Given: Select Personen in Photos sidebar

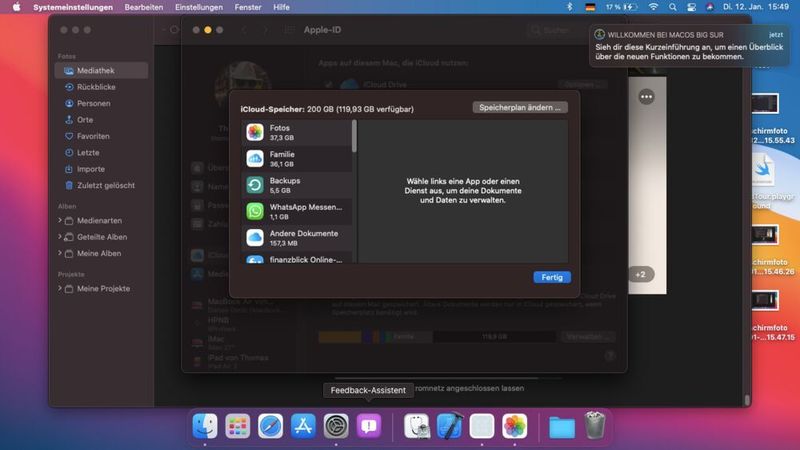Looking at the screenshot, I should (102, 103).
